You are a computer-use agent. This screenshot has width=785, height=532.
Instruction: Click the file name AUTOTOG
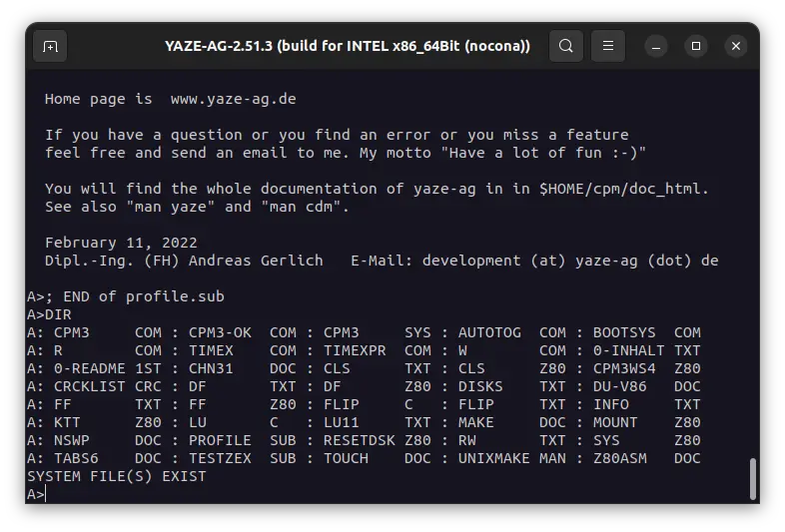click(489, 332)
